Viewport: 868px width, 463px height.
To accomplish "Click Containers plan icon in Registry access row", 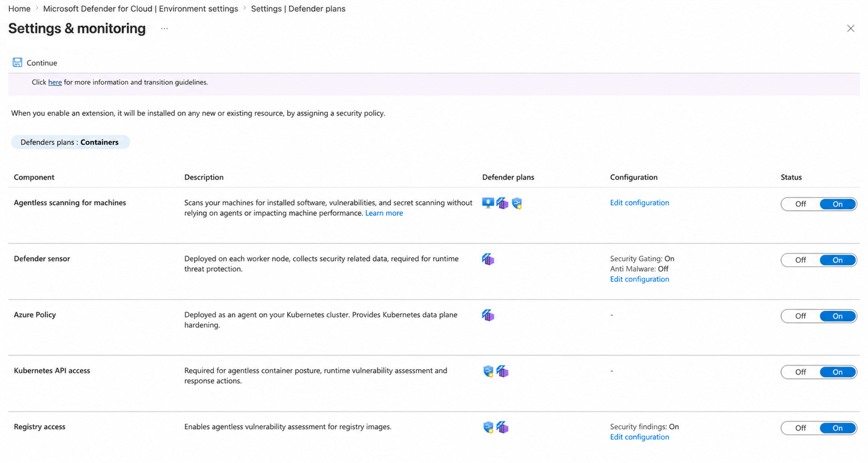I will tap(502, 427).
